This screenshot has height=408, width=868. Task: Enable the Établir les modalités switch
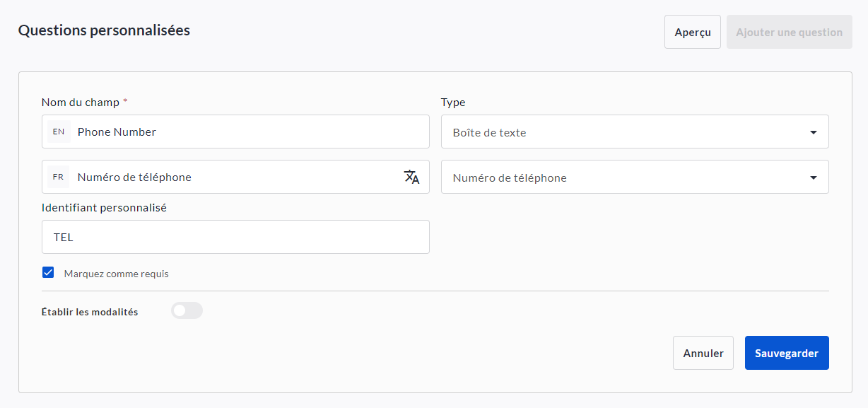point(187,310)
